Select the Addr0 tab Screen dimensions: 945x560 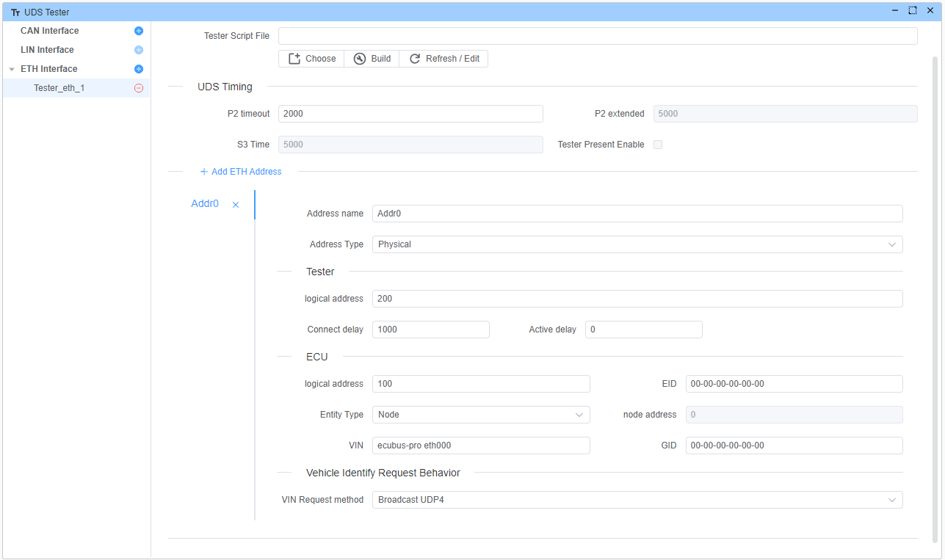pos(205,204)
